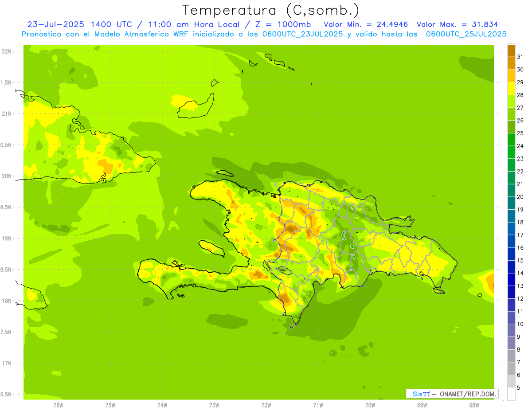Screen dimensions: 532x411
Task: Click the purple color bar segment between 8 and 9
Action: coord(511,343)
